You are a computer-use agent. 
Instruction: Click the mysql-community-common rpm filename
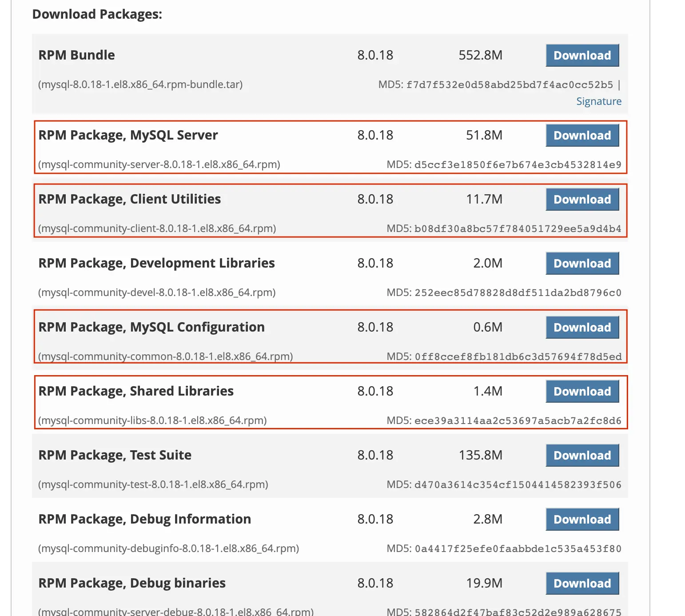pyautogui.click(x=165, y=356)
